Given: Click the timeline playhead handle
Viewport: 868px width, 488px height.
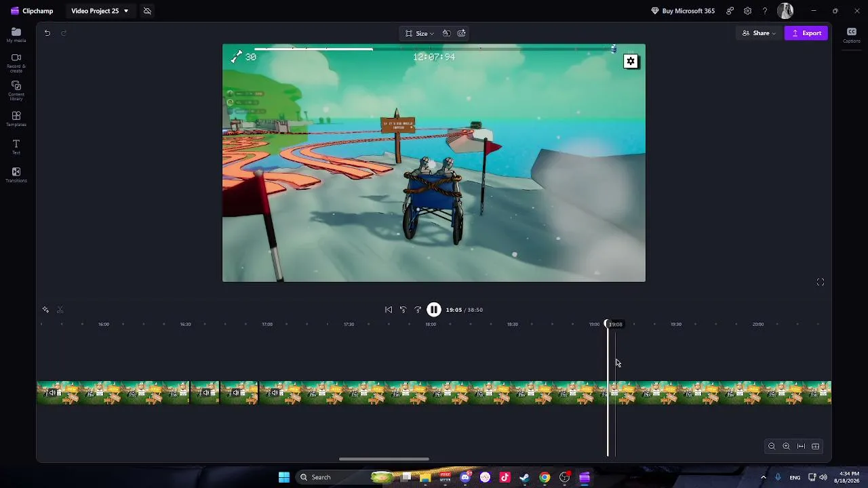Looking at the screenshot, I should tap(608, 324).
